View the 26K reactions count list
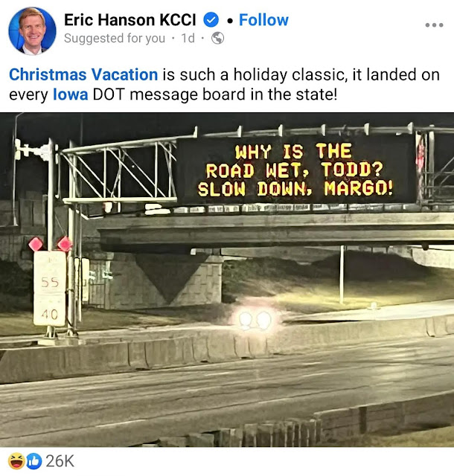 tap(60, 461)
